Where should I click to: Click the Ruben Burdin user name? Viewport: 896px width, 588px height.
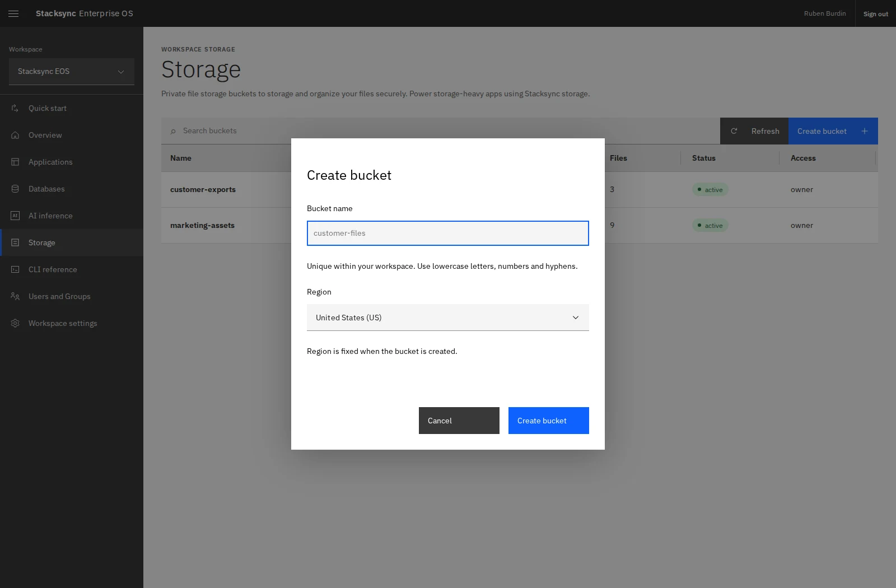coord(825,13)
